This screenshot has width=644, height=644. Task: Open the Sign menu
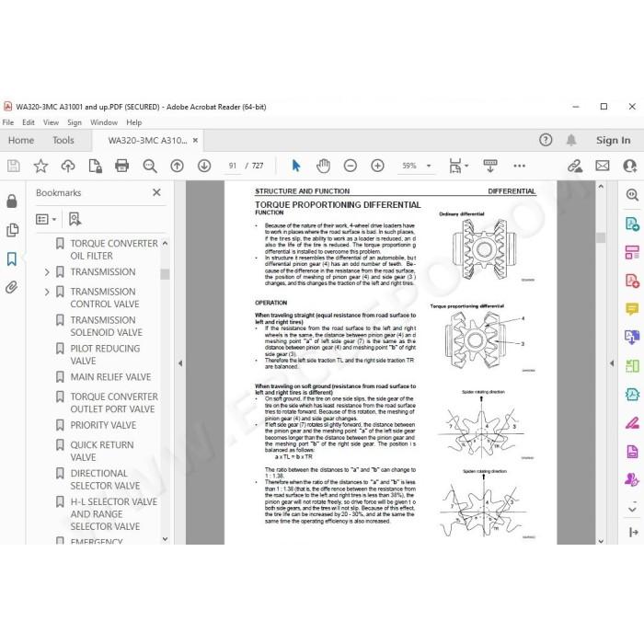tap(75, 122)
